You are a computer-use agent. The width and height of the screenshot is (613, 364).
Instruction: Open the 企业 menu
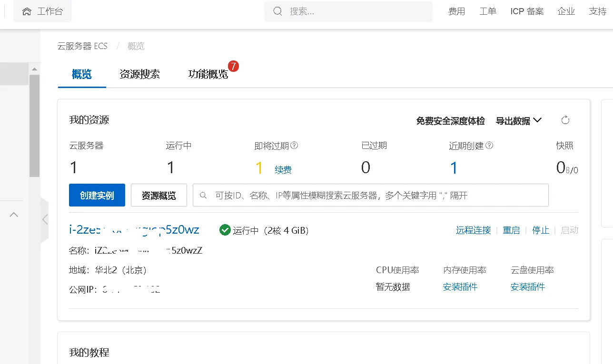[x=566, y=11]
